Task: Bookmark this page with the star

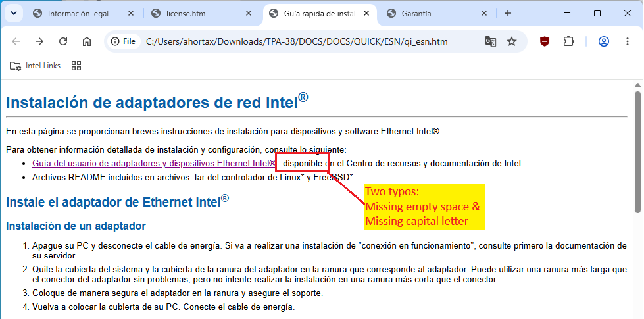Action: [511, 41]
